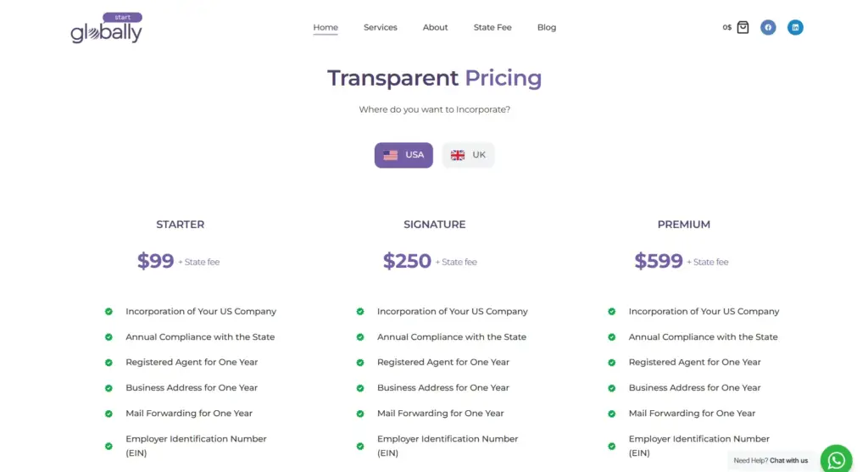Click the LinkedIn social icon
868x472 pixels.
point(795,27)
